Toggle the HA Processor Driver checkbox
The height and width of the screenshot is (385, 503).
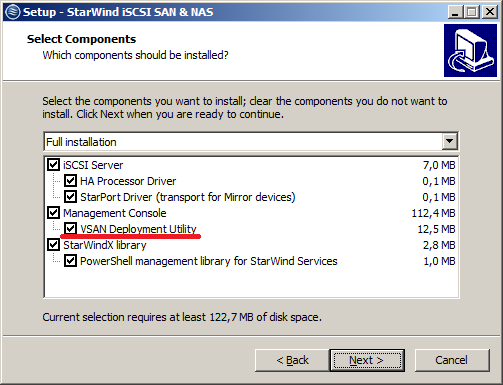[70, 181]
